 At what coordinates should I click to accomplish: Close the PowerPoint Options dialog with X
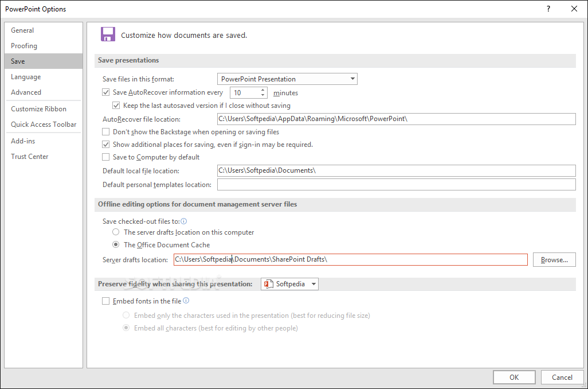tap(574, 9)
